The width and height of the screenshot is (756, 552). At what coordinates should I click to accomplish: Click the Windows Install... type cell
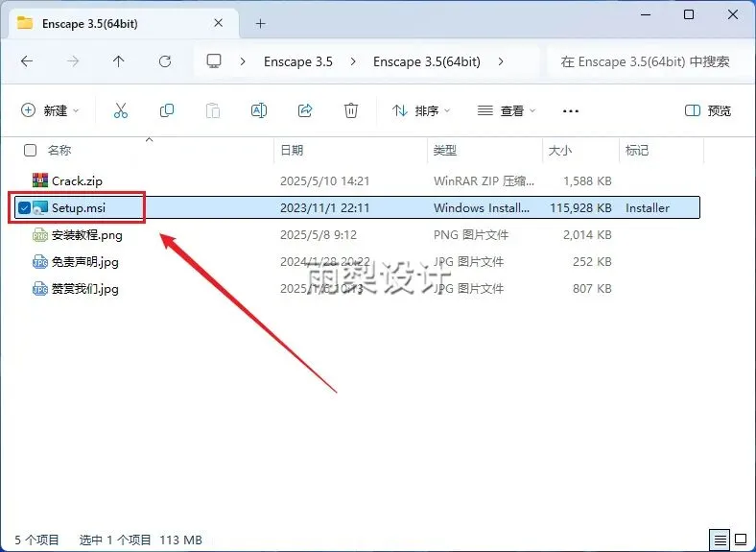tap(482, 208)
